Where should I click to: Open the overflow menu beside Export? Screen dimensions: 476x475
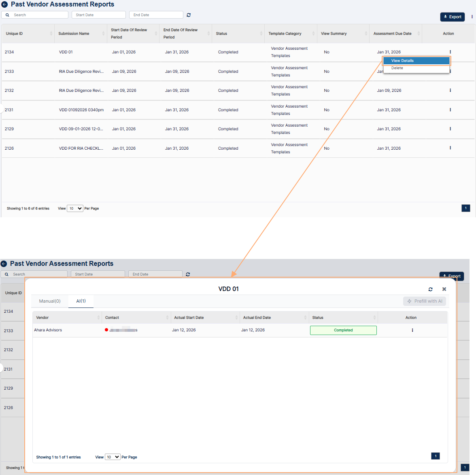tap(471, 17)
